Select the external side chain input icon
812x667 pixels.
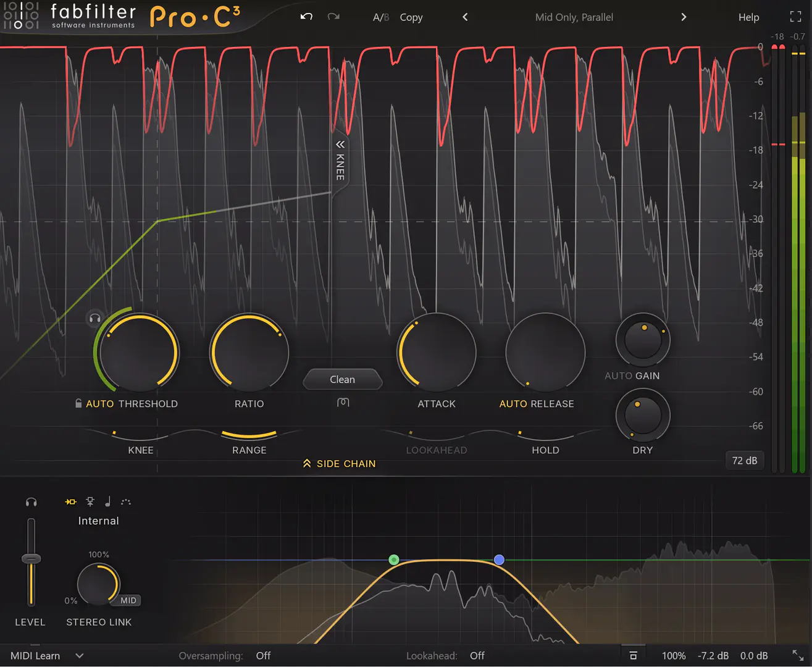[x=90, y=501]
